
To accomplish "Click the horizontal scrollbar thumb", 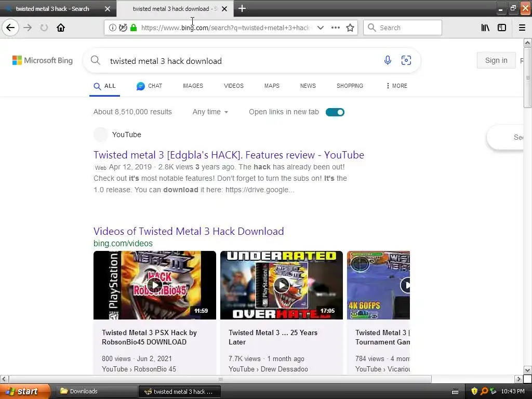I will (220, 379).
